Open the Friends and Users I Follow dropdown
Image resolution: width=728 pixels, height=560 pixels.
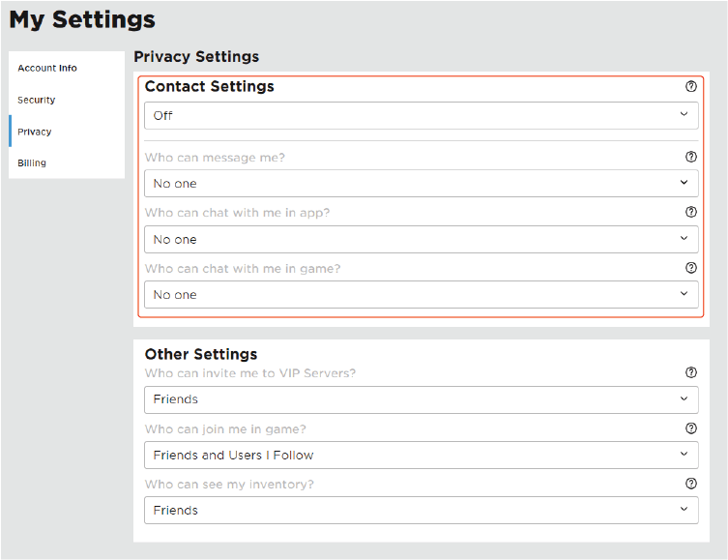tap(421, 455)
